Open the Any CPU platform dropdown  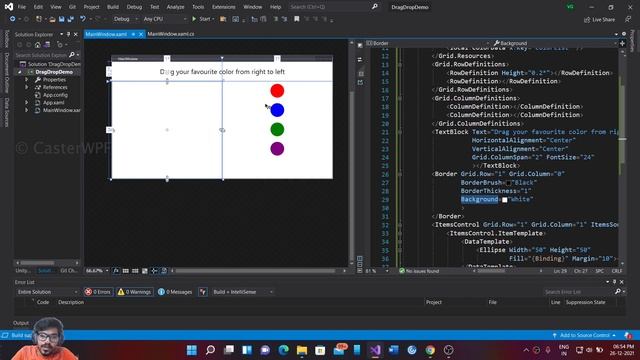point(164,19)
